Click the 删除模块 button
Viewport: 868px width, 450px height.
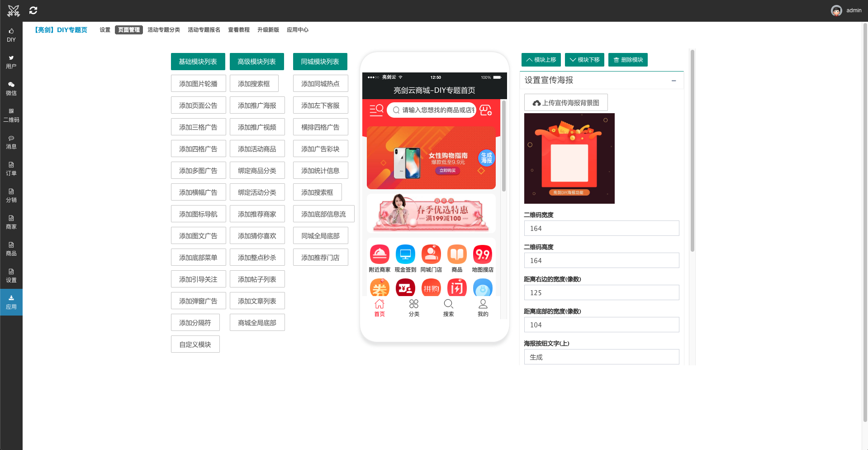628,60
